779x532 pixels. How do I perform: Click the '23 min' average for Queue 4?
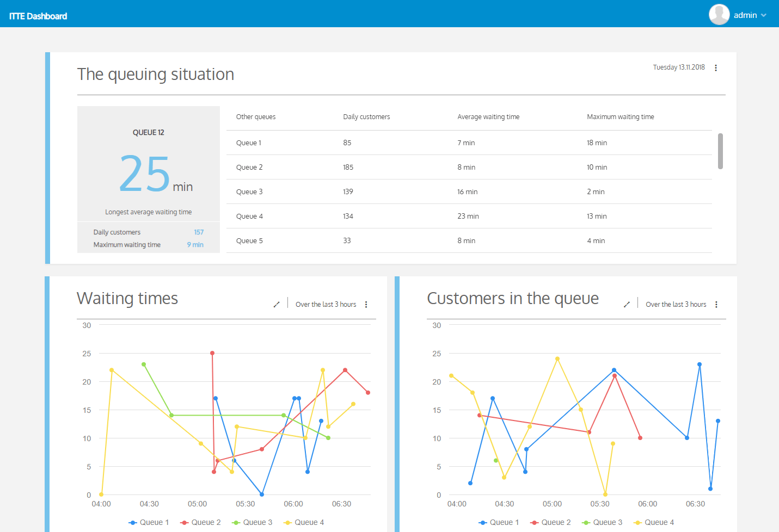click(468, 216)
